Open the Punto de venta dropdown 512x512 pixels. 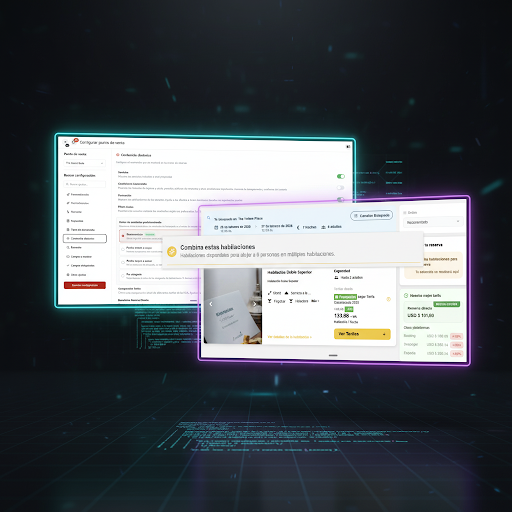point(84,163)
